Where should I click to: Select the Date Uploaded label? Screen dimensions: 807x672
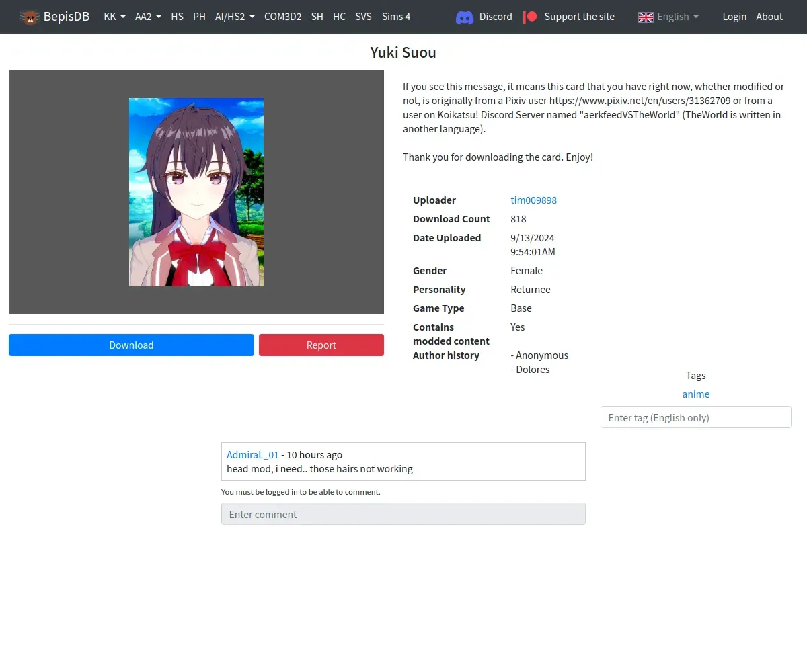[x=447, y=238]
